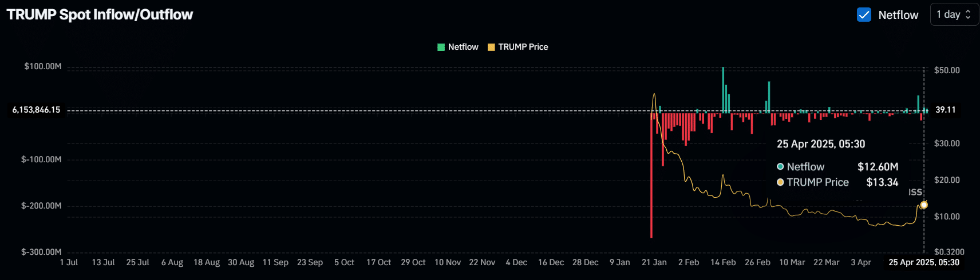Click the tooltip '$12.60M' Netflow value

(x=878, y=167)
